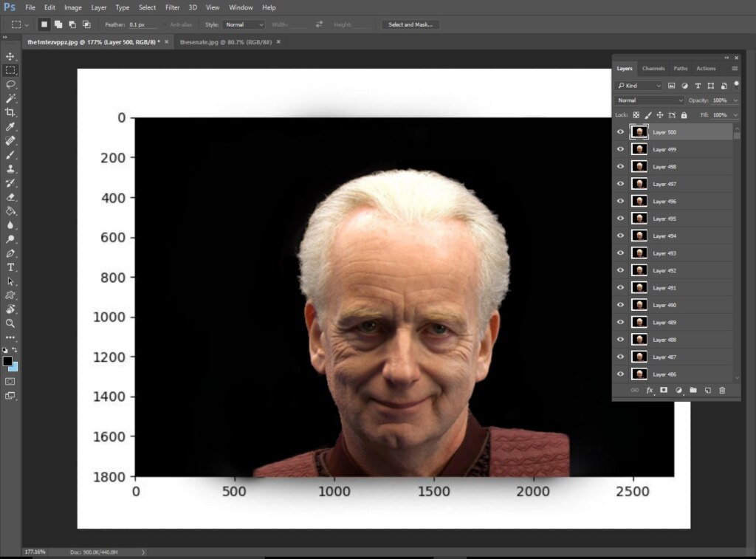
Task: Select the Magic Wand tool
Action: click(x=10, y=98)
